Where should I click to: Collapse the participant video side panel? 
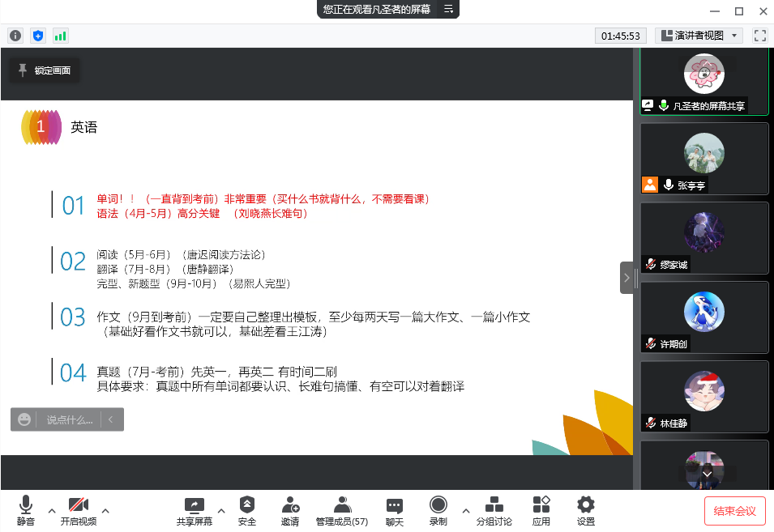[626, 278]
